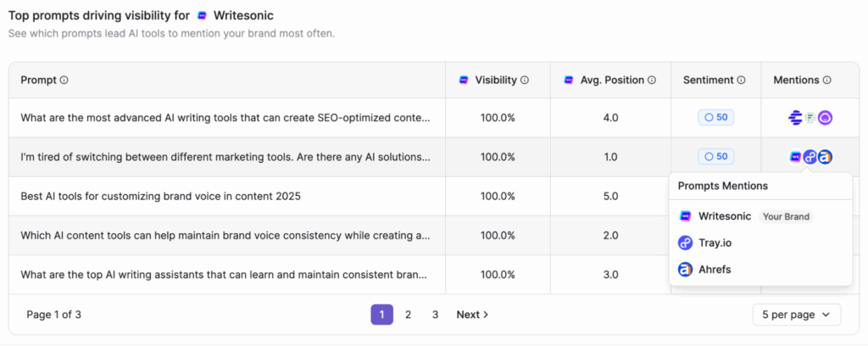Viewport: 868px width, 346px height.
Task: Click the Writesonic logo in Avg. Position header
Action: tap(569, 81)
